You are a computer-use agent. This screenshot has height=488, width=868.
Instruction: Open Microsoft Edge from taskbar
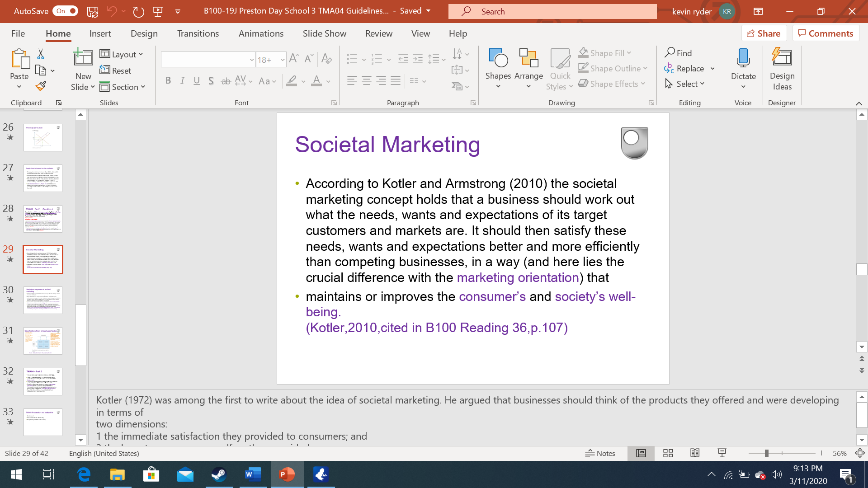tap(84, 474)
